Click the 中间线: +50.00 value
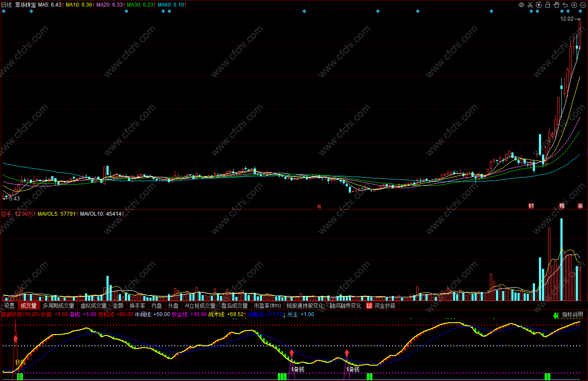 click(x=152, y=314)
